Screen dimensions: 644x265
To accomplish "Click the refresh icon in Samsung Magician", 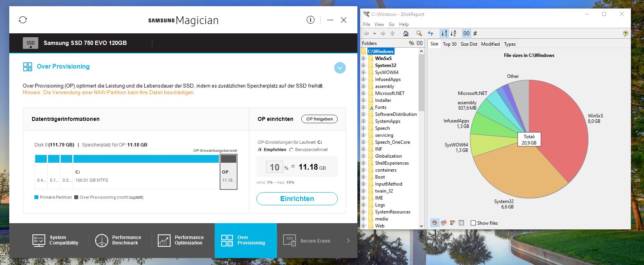I will coord(23,20).
